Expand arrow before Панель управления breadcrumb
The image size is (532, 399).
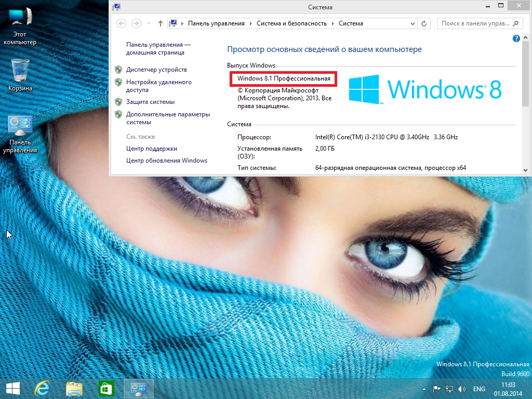pyautogui.click(x=182, y=23)
